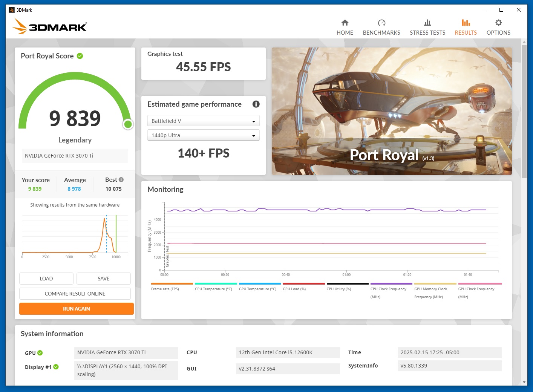Click the CPU value 12th Gen Intel Core i5-12600K
This screenshot has height=392, width=533.
288,352
